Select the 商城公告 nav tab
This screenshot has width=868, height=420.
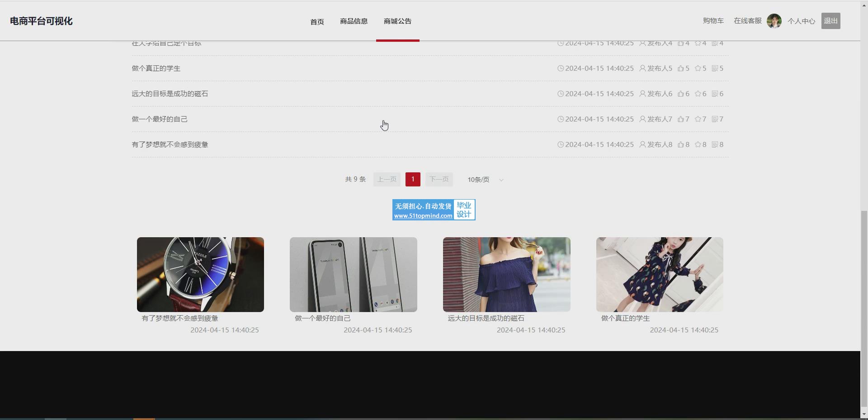click(397, 21)
